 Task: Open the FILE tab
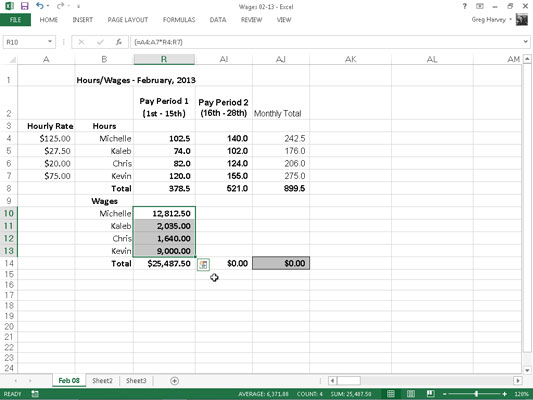15,20
